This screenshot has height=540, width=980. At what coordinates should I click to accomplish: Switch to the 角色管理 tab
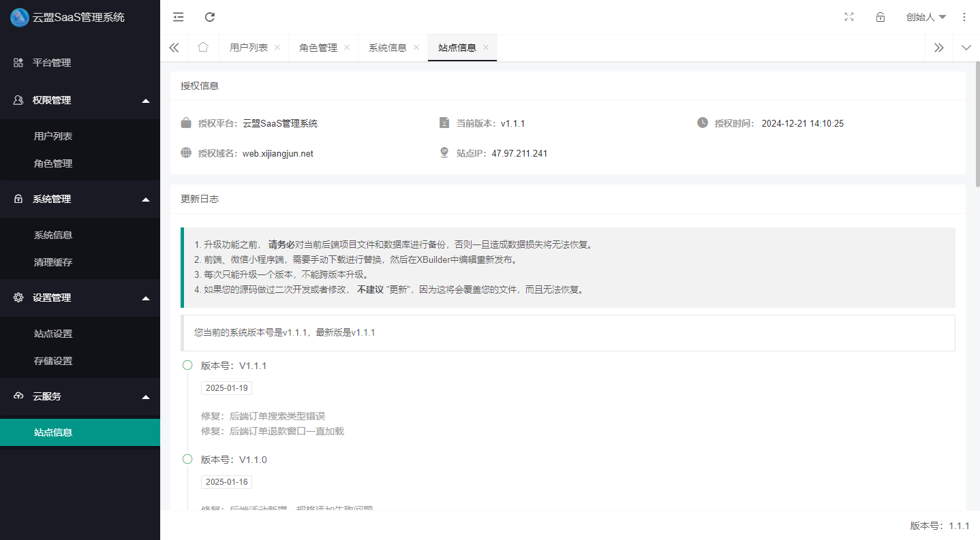[x=319, y=48]
